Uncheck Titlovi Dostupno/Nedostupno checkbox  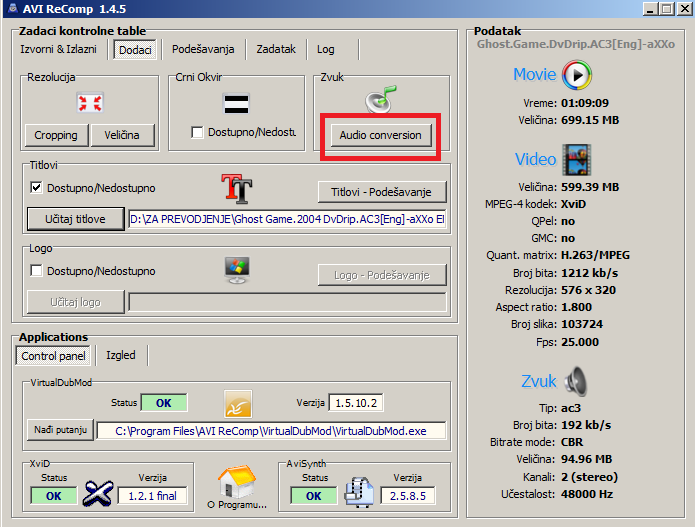click(x=36, y=188)
